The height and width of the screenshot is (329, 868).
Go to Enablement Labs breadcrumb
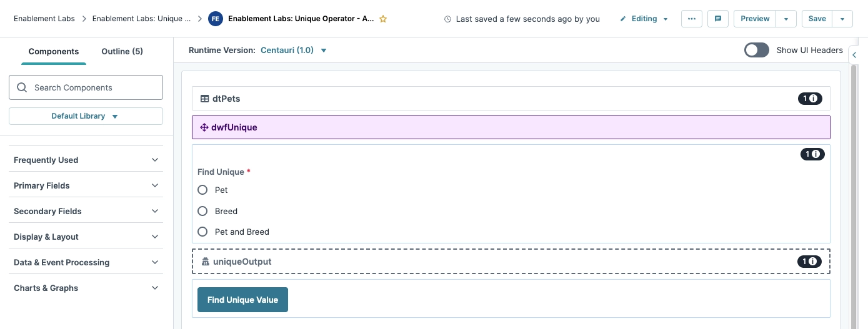44,19
